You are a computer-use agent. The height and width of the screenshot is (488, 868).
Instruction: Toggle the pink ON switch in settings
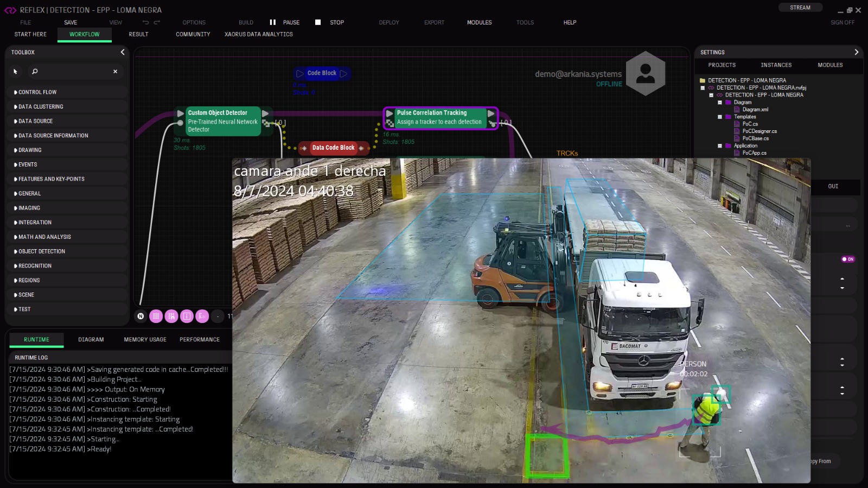[x=847, y=259]
